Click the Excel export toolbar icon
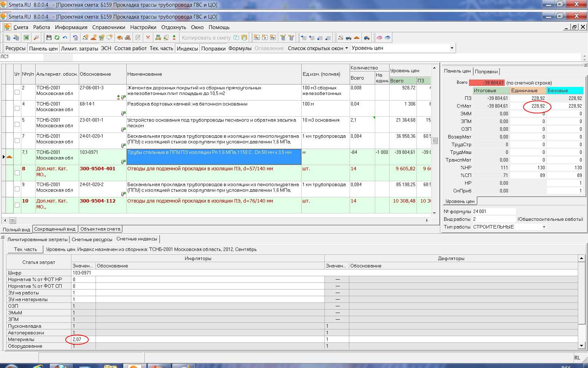This screenshot has height=368, width=588. (26, 38)
